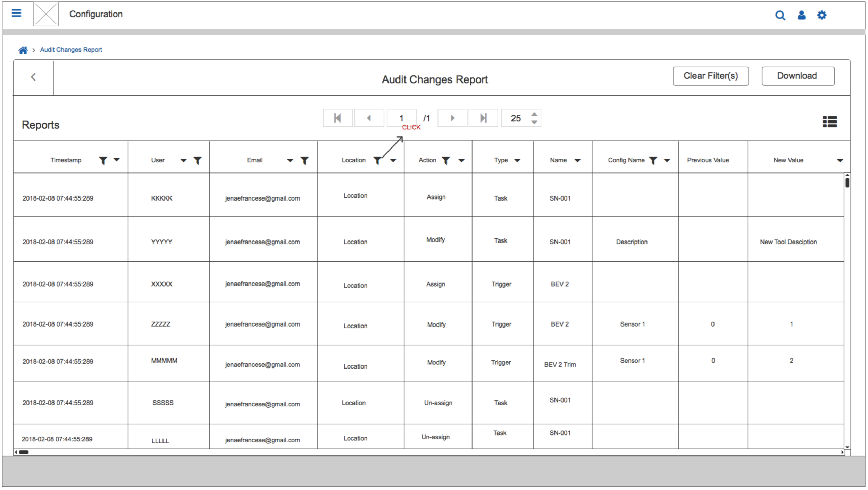Viewport: 868px width, 490px height.
Task: Increase the page size stepper
Action: (534, 114)
